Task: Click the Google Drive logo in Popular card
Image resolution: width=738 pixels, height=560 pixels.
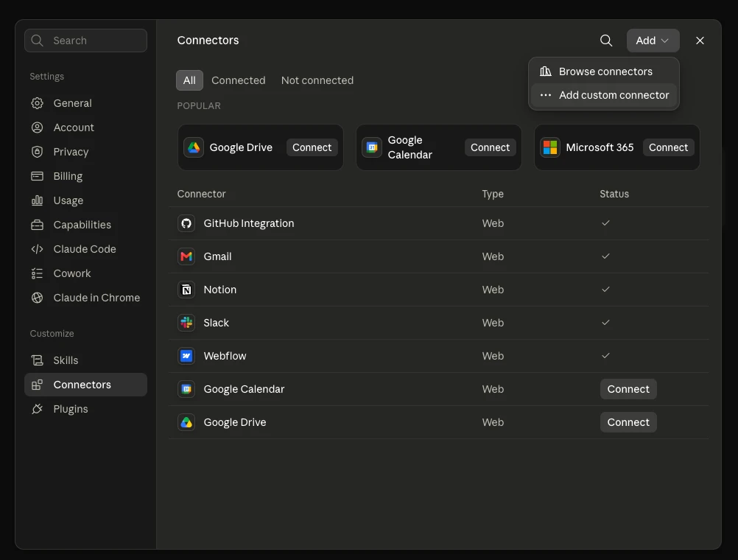Action: 194,147
